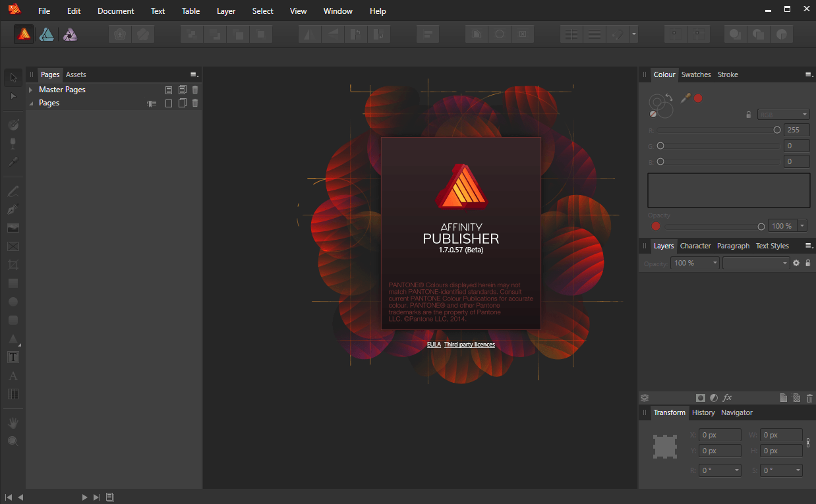Click delete icon in Pages row
The width and height of the screenshot is (816, 504).
click(195, 103)
